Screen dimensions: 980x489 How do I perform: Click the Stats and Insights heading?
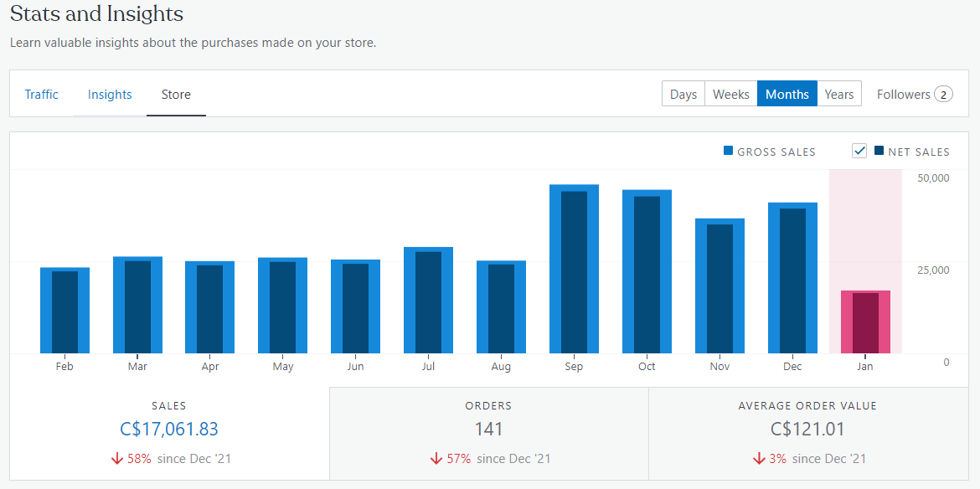[x=97, y=13]
